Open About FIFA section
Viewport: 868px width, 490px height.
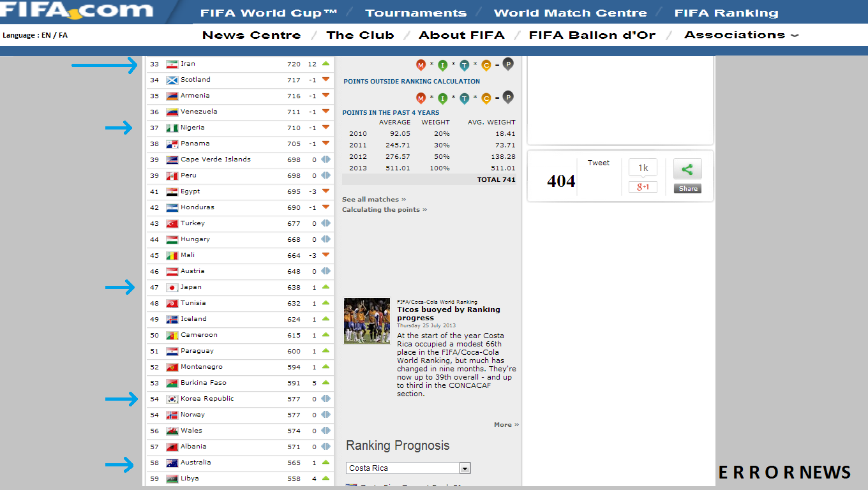click(461, 35)
